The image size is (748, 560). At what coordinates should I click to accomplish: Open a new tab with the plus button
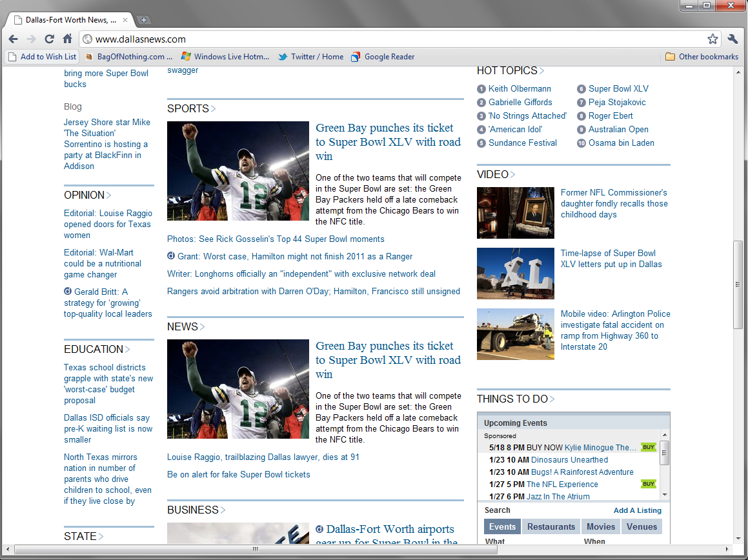pos(143,20)
